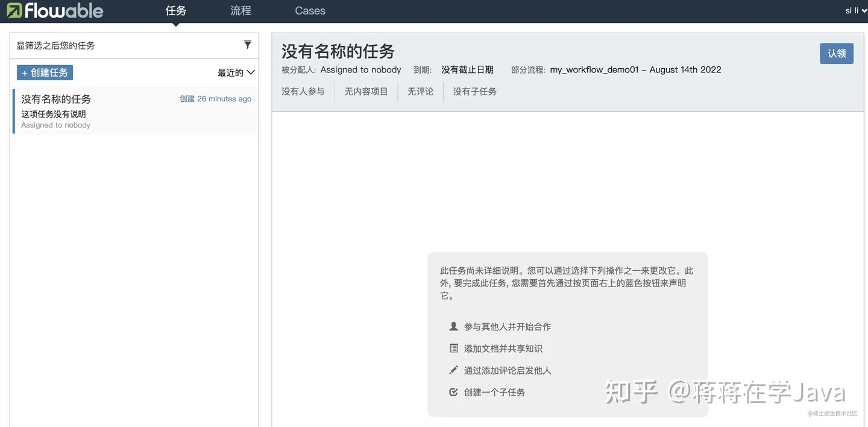This screenshot has width=868, height=427.
Task: Click the checkmark icon beside 创建一个子任务
Action: (x=453, y=391)
